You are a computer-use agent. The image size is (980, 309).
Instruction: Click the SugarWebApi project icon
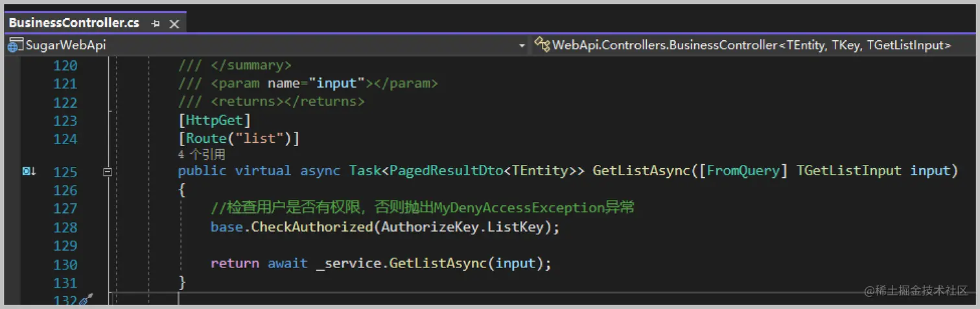[15, 45]
